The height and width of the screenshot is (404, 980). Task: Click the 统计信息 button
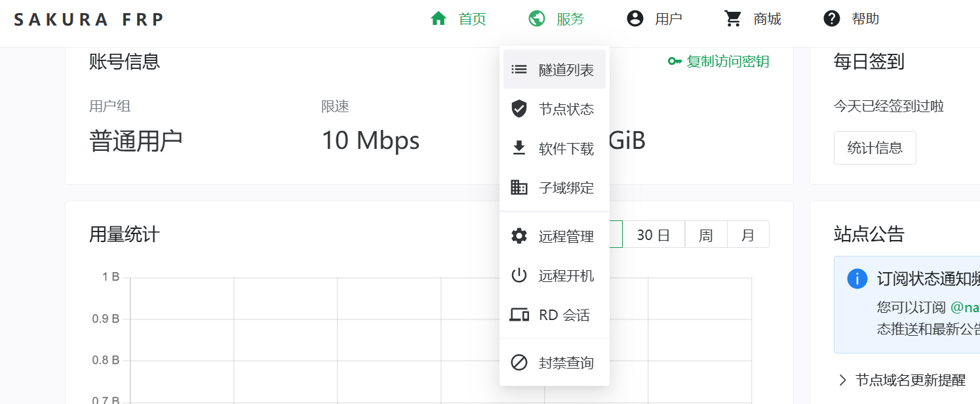pyautogui.click(x=874, y=148)
